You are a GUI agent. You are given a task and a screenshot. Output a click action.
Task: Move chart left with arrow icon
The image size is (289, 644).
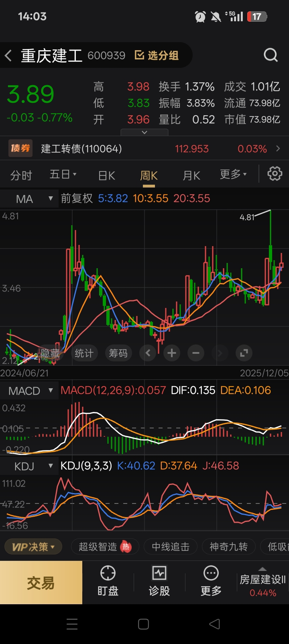tap(148, 353)
